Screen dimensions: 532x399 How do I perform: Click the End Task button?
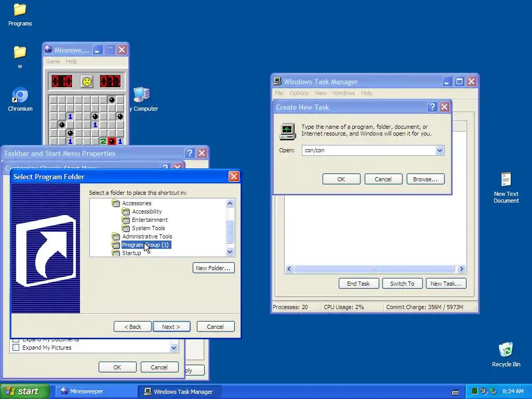[358, 284]
